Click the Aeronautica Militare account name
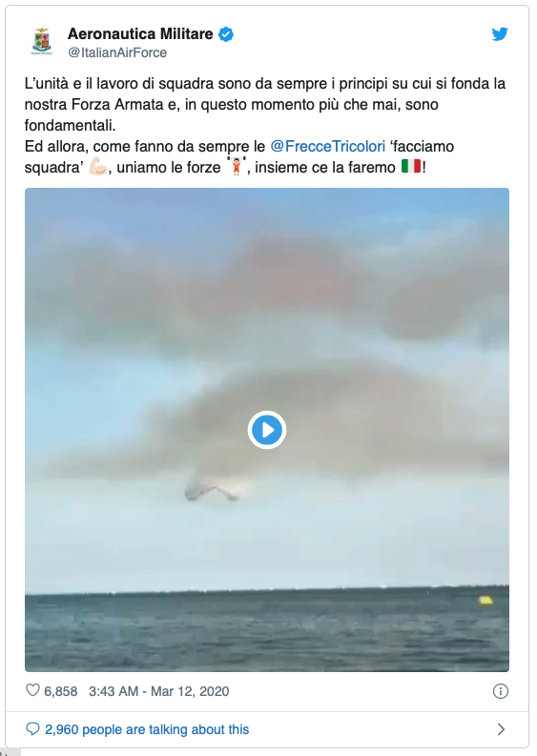This screenshot has width=537, height=756. 140,33
